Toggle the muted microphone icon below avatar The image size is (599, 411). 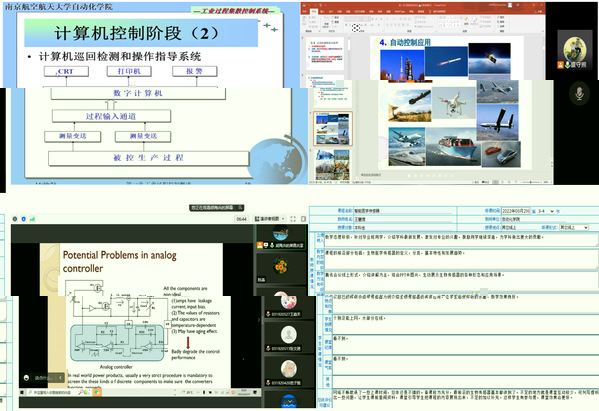(x=579, y=94)
